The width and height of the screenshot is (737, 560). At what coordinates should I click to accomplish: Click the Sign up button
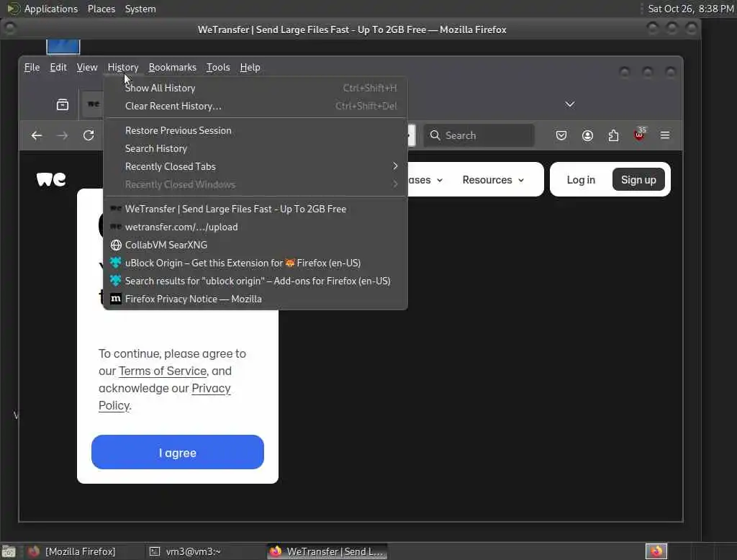(638, 180)
